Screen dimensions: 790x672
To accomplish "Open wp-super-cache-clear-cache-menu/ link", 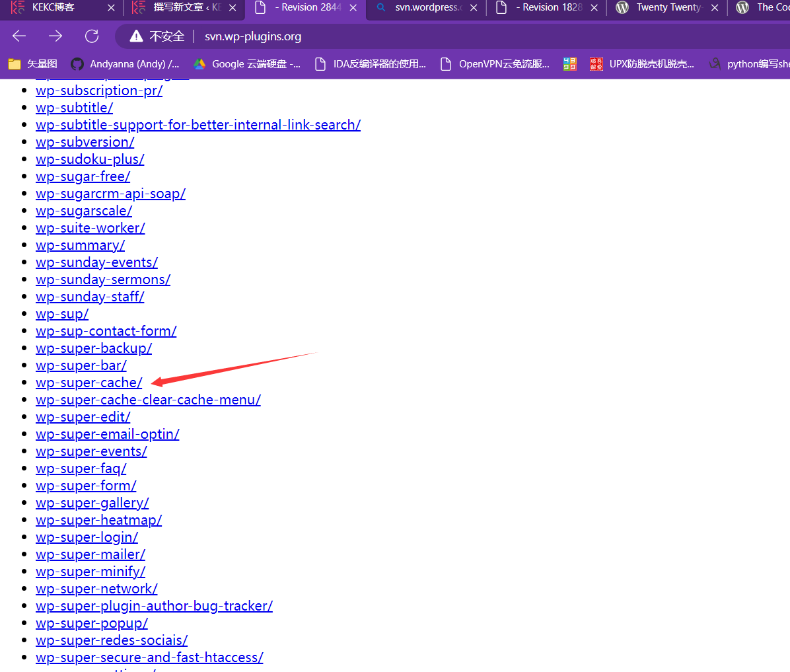I will coord(148,400).
